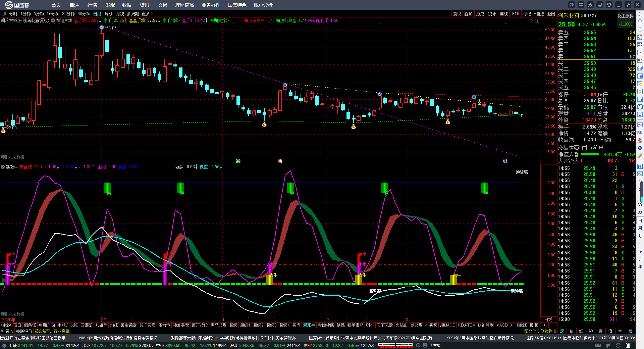The image size is (644, 349).
Task: Toggle the left panel icon beside 分时
Action: coord(4,14)
